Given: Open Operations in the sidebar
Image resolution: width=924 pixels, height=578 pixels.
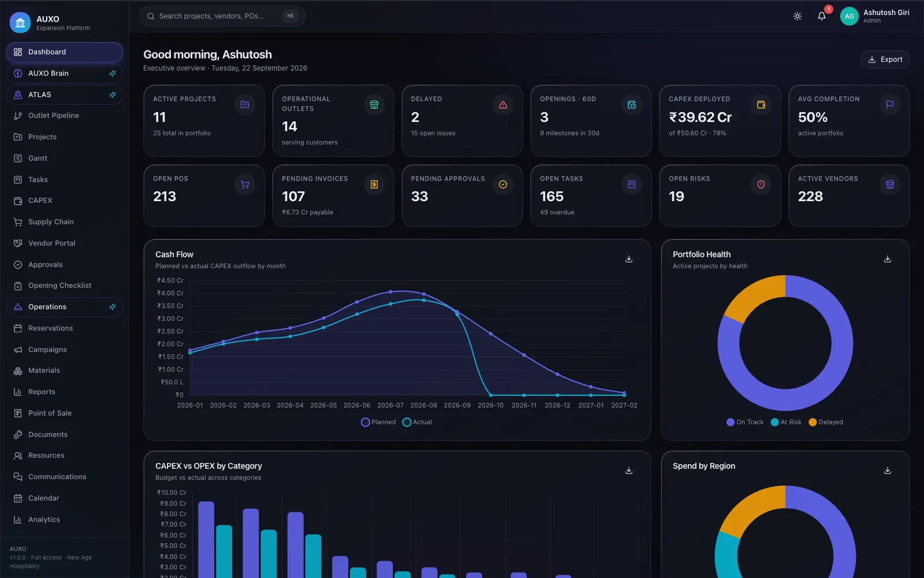Looking at the screenshot, I should click(65, 307).
